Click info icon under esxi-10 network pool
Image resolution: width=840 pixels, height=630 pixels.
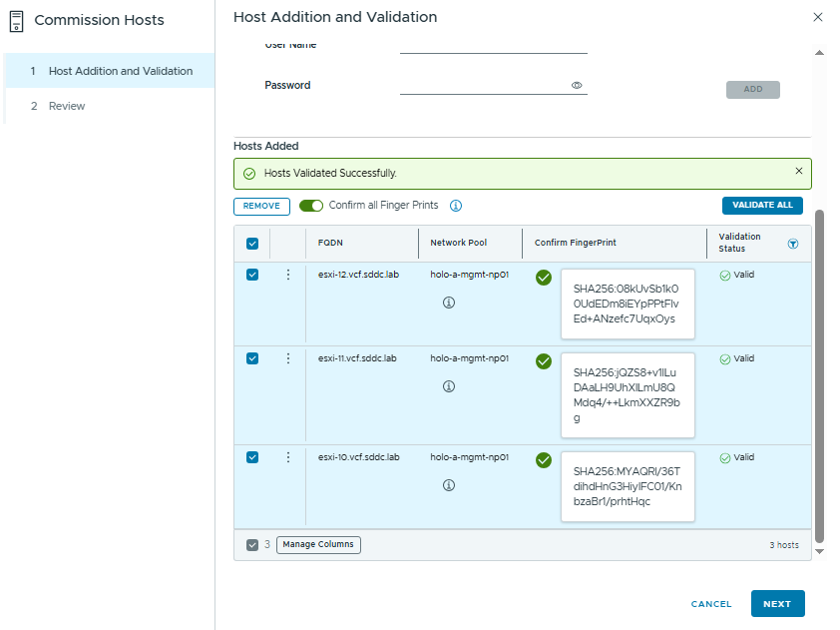[449, 485]
